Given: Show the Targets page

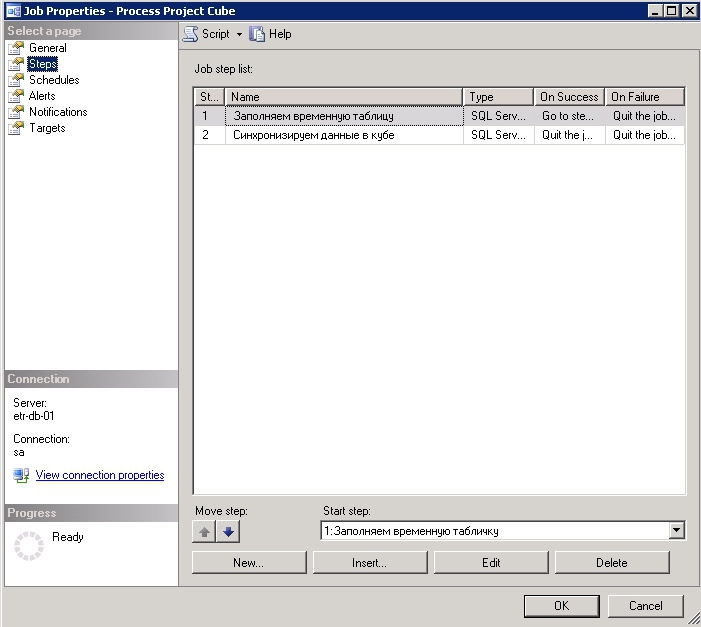Looking at the screenshot, I should point(47,128).
